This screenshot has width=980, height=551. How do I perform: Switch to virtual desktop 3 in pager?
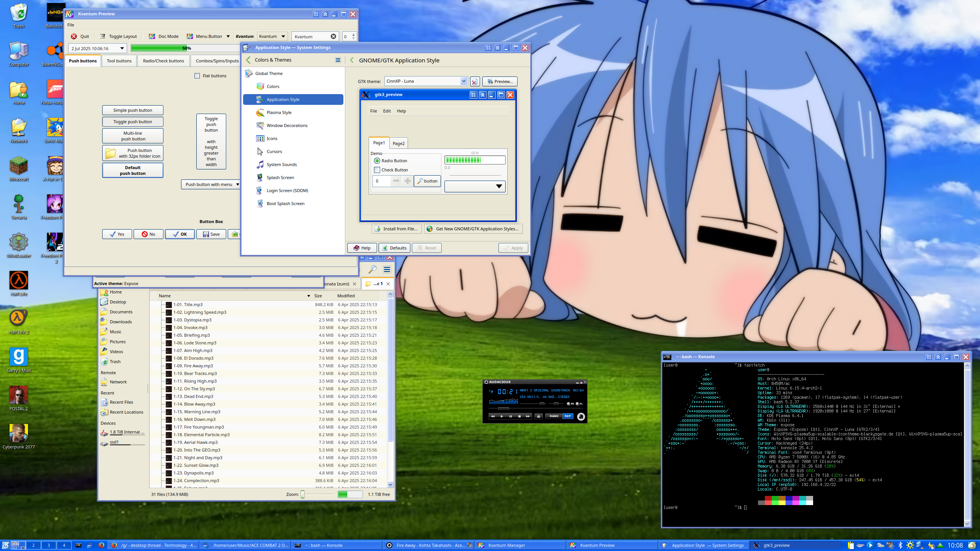coord(48,545)
